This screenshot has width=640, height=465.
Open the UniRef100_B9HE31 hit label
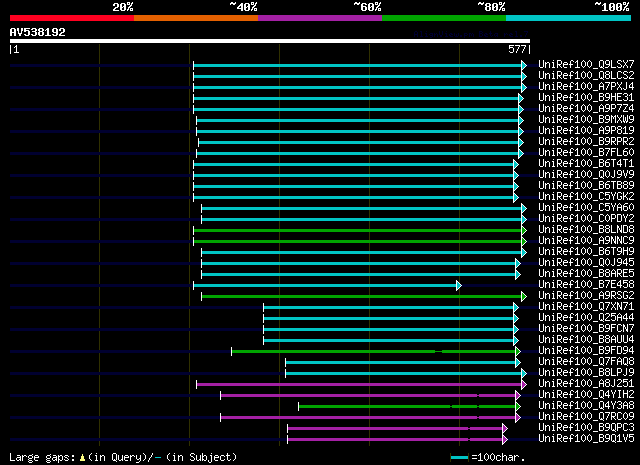pyautogui.click(x=586, y=97)
